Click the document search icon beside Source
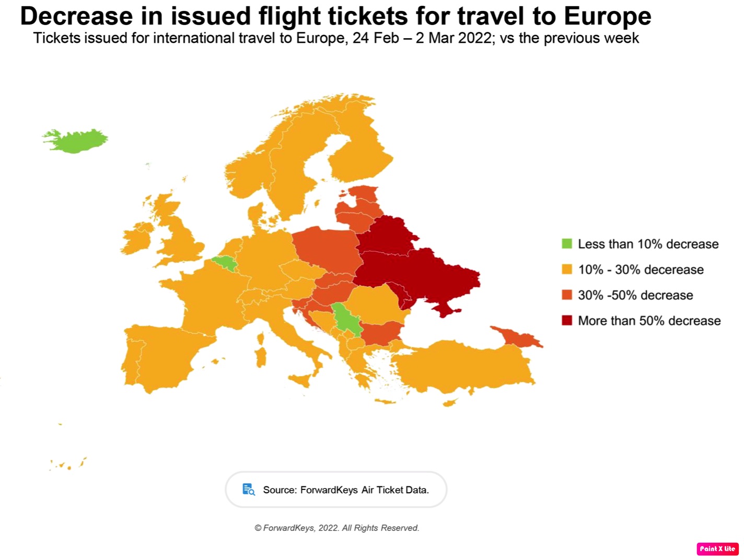Screen dimensions: 744x560 [x=249, y=489]
